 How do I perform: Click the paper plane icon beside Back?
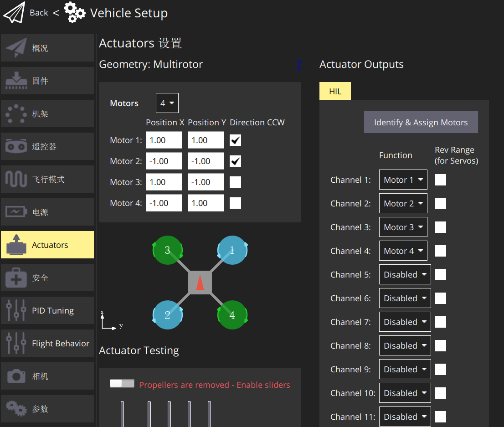pos(14,13)
